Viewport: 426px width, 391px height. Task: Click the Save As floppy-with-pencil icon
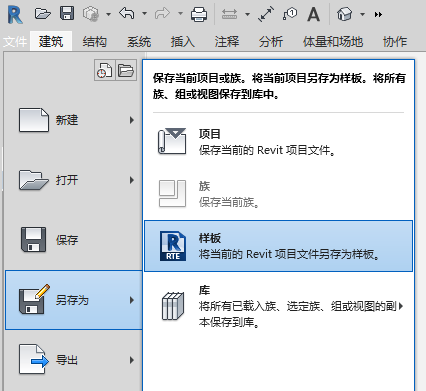[x=34, y=299]
